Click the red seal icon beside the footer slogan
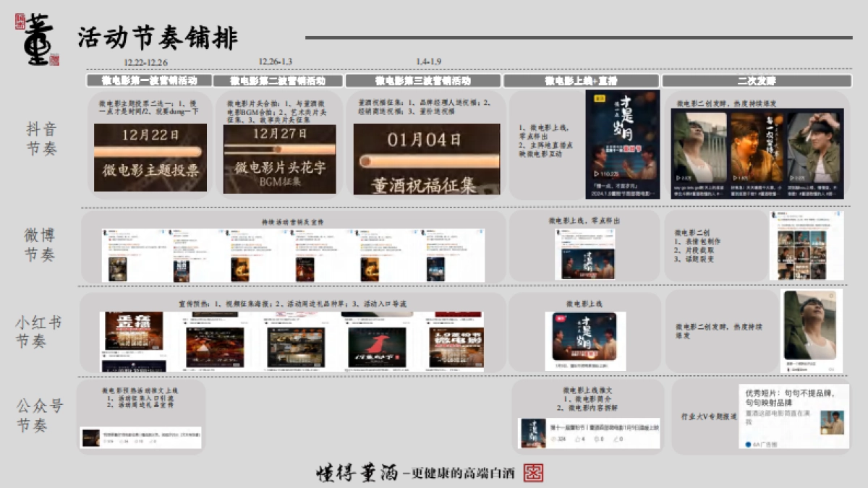This screenshot has width=868, height=488. pos(533,473)
